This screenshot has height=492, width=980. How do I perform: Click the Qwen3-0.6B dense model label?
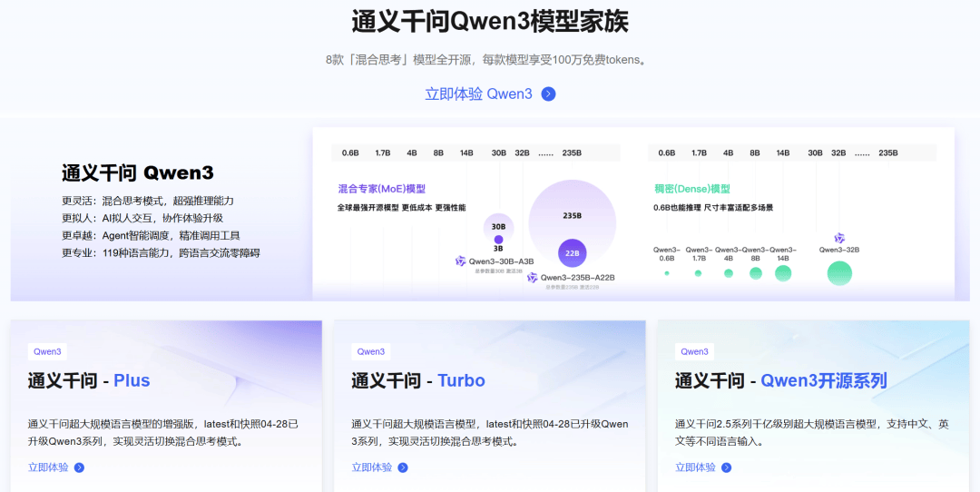[667, 254]
